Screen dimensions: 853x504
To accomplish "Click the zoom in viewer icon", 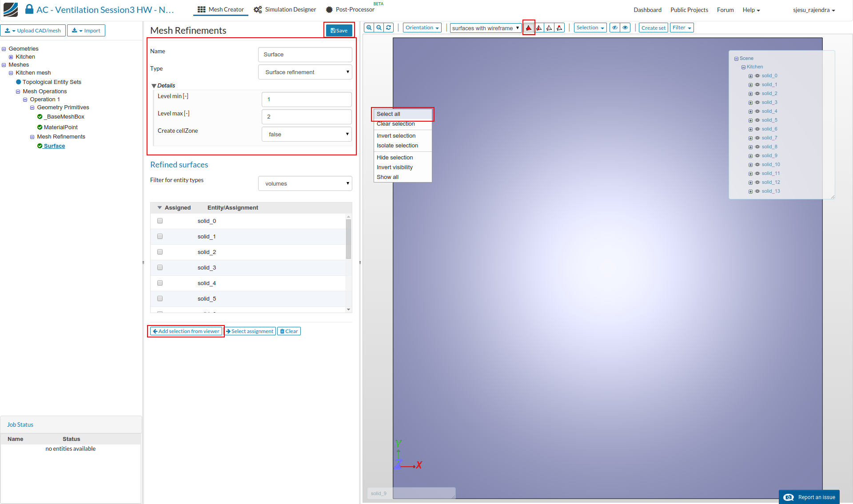I will 369,28.
